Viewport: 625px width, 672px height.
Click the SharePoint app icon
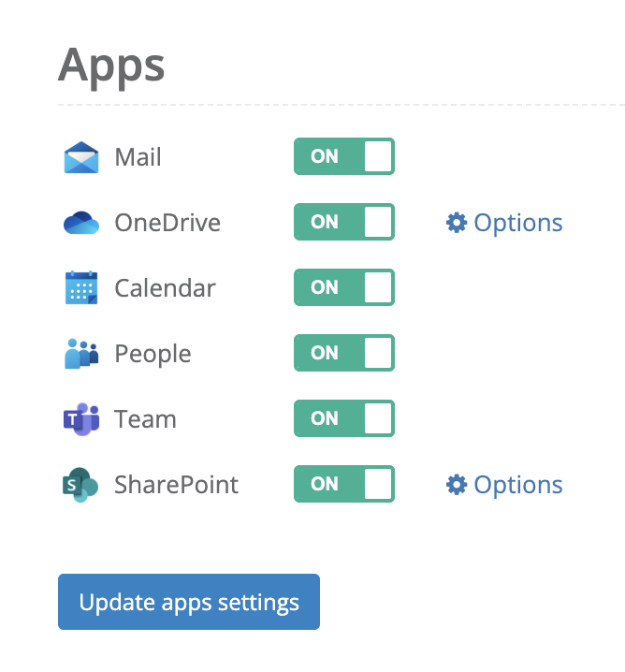pos(81,485)
